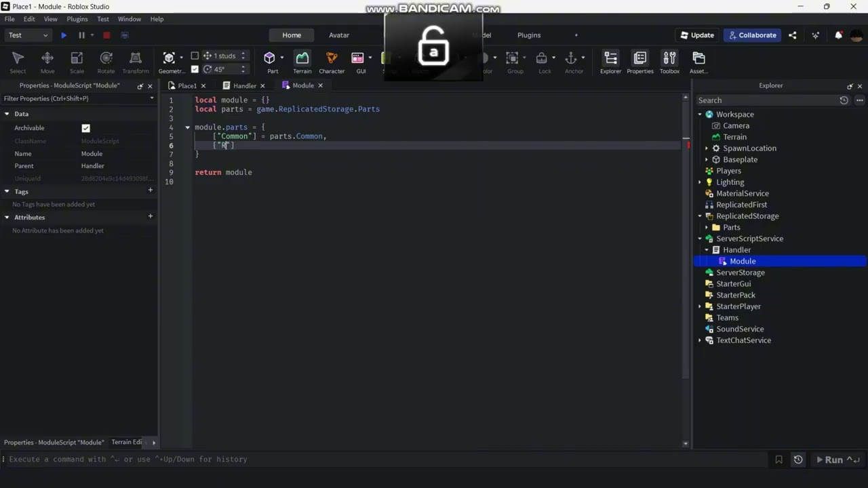The height and width of the screenshot is (488, 868).
Task: Click the command bar input
Action: (x=387, y=460)
